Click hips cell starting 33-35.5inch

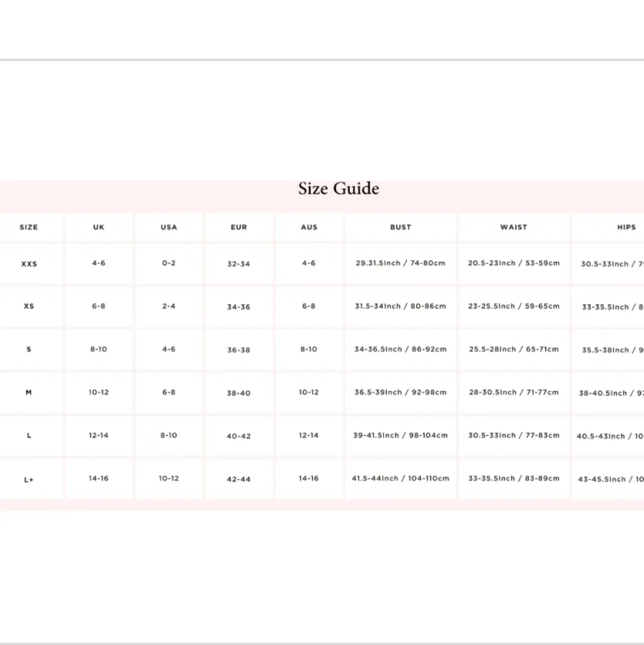(x=613, y=307)
